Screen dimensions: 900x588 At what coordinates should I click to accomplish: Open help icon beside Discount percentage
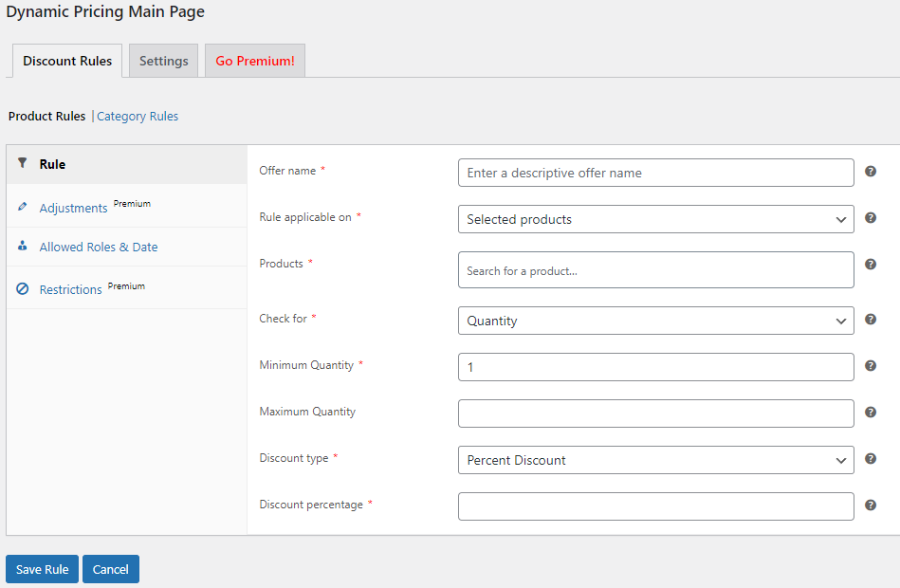point(871,505)
